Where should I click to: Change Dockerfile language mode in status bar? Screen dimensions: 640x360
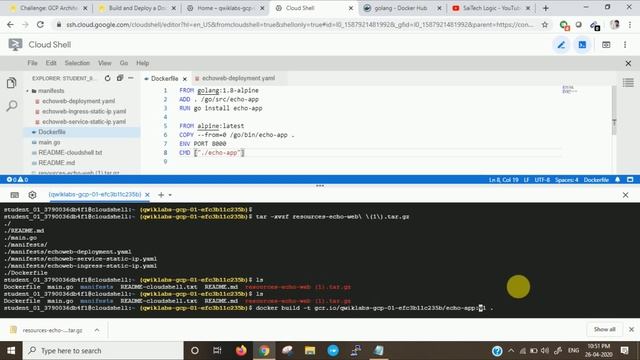596,180
